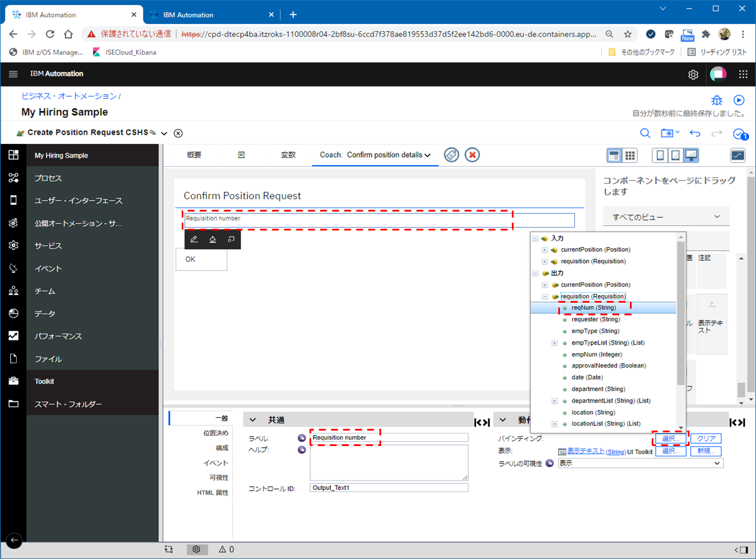
Task: Select the 可視性 properties tab
Action: pyautogui.click(x=219, y=478)
